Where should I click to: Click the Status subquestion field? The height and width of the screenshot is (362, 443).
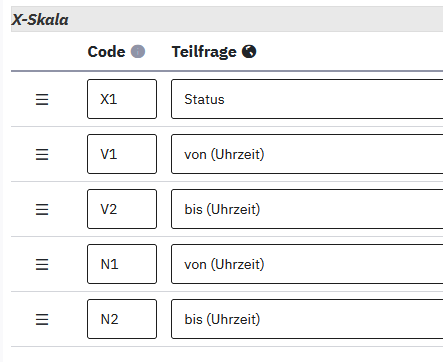[x=307, y=99]
